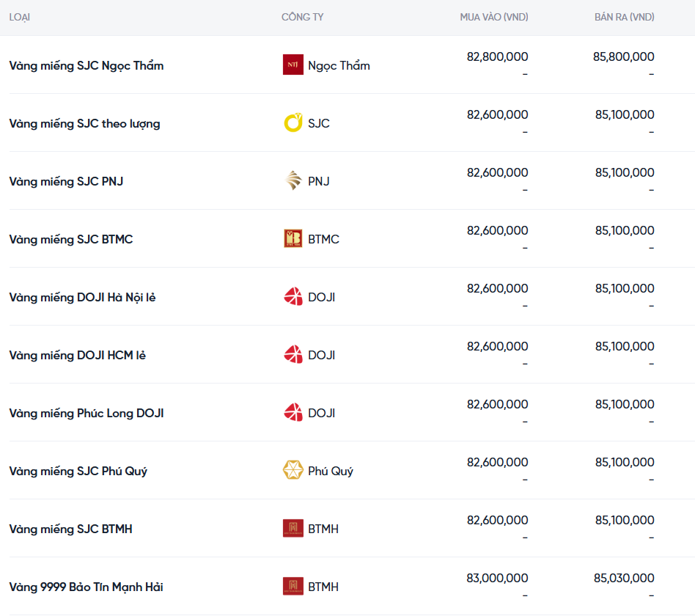Screen dimensions: 695x616
Task: Click BTMH logo in Vàng 9999 Bảo Tín row
Action: [x=293, y=586]
